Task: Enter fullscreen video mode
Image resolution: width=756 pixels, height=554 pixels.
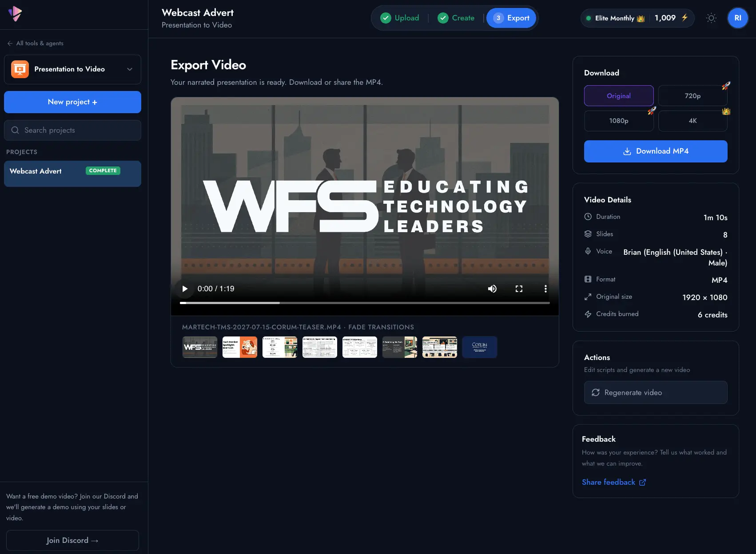Action: [519, 289]
